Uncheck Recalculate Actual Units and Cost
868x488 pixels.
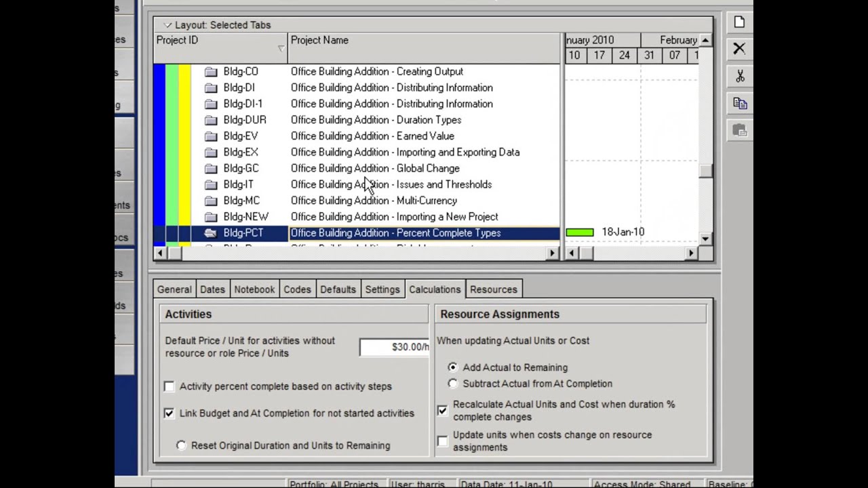(x=442, y=410)
